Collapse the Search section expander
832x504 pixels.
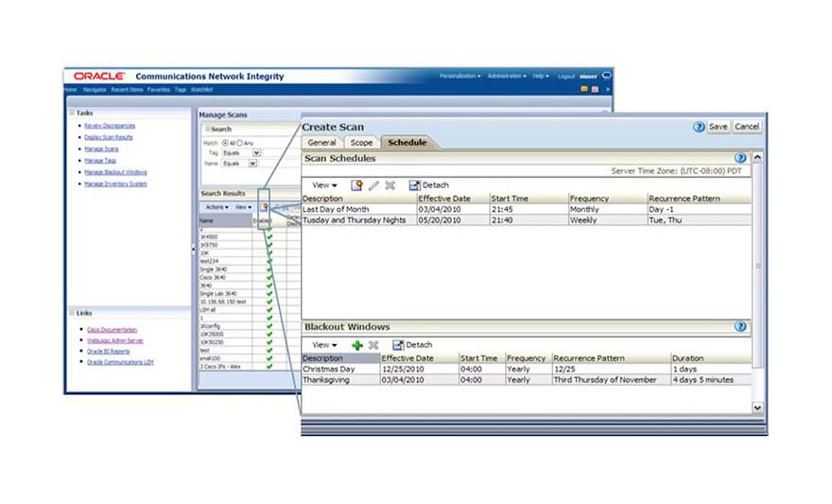(x=207, y=129)
